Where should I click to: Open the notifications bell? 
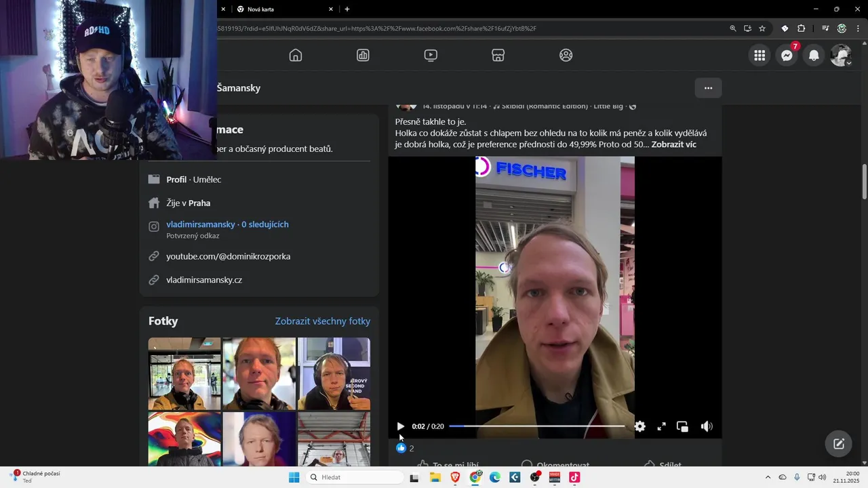(x=814, y=56)
